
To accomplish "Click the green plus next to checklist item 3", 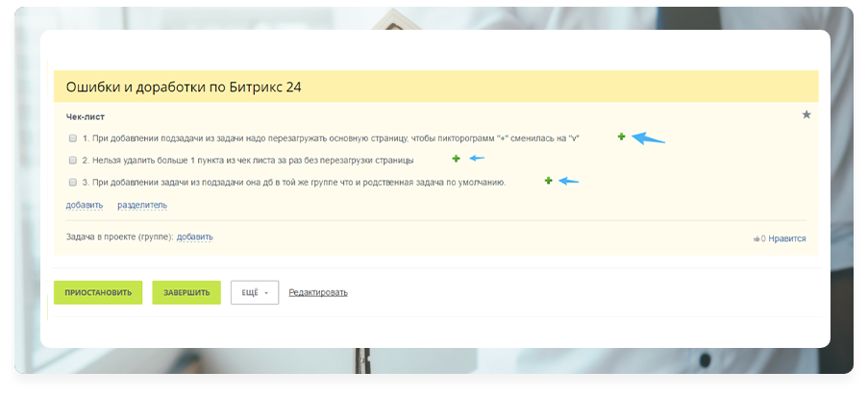I will point(548,181).
